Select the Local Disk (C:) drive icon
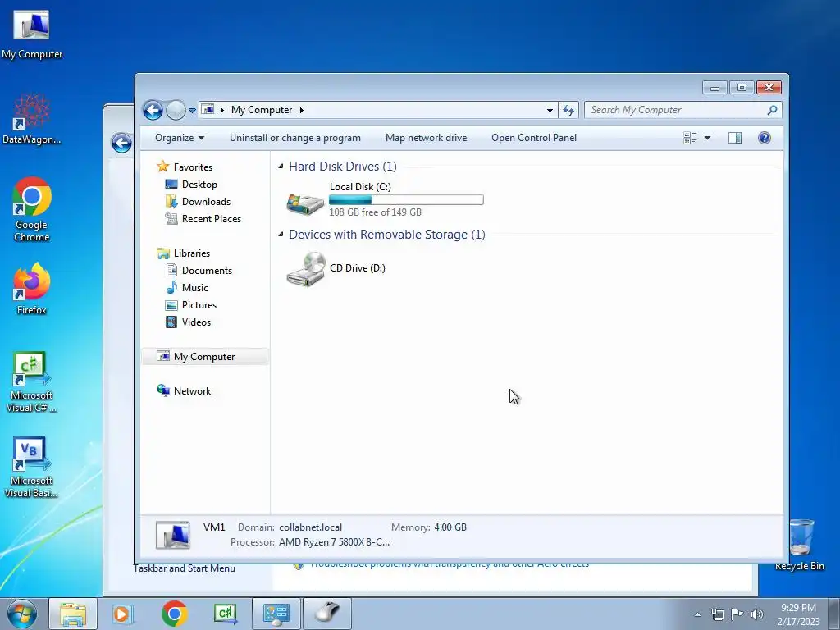840x630 pixels. [x=305, y=203]
